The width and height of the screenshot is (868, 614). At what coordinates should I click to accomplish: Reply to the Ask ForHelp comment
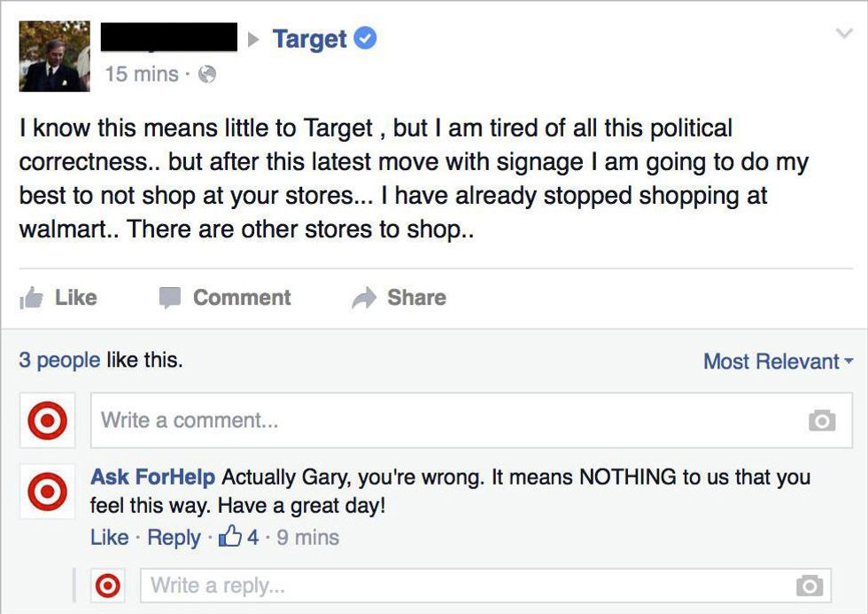[174, 537]
